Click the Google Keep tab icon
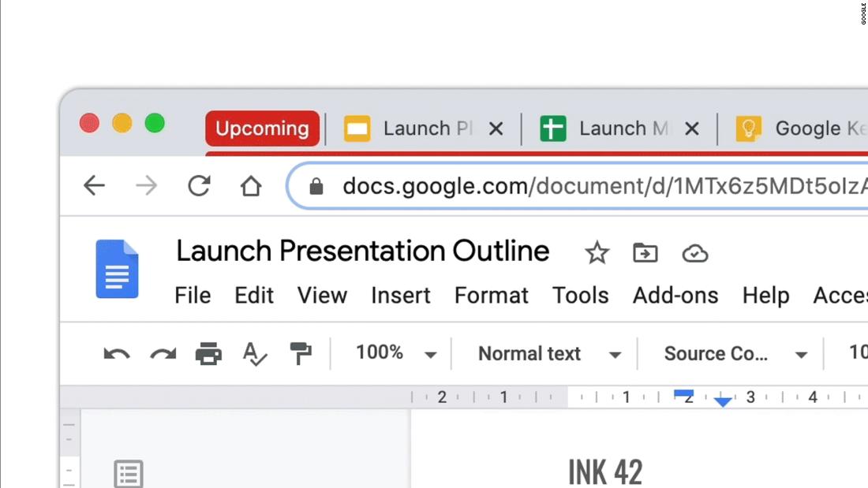The image size is (868, 488). point(748,129)
